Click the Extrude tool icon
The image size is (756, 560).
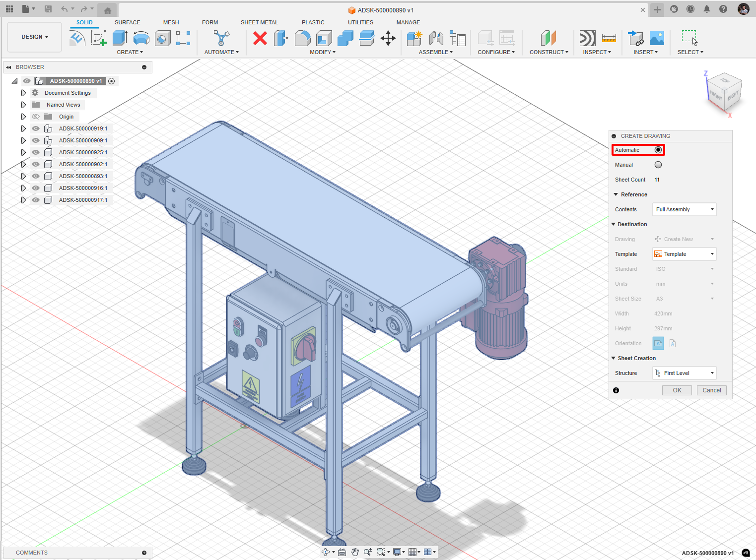coord(120,38)
